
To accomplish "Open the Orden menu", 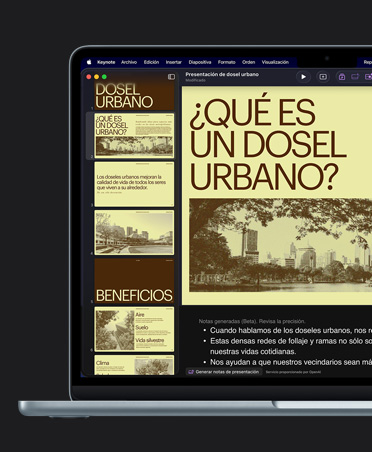I will [248, 62].
